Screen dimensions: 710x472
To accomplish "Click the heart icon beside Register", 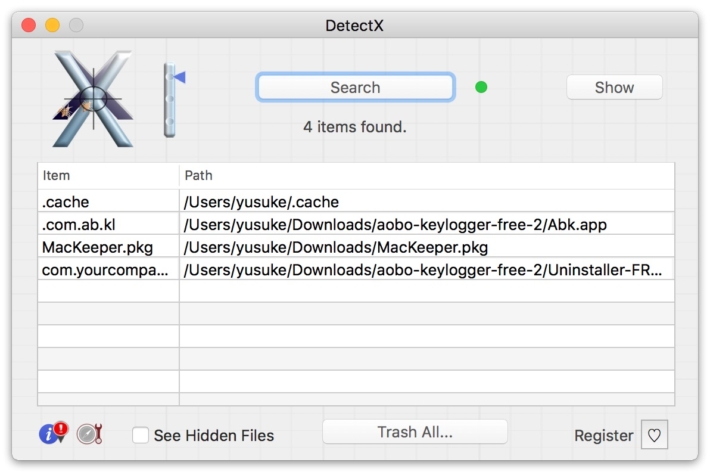I will [x=654, y=434].
